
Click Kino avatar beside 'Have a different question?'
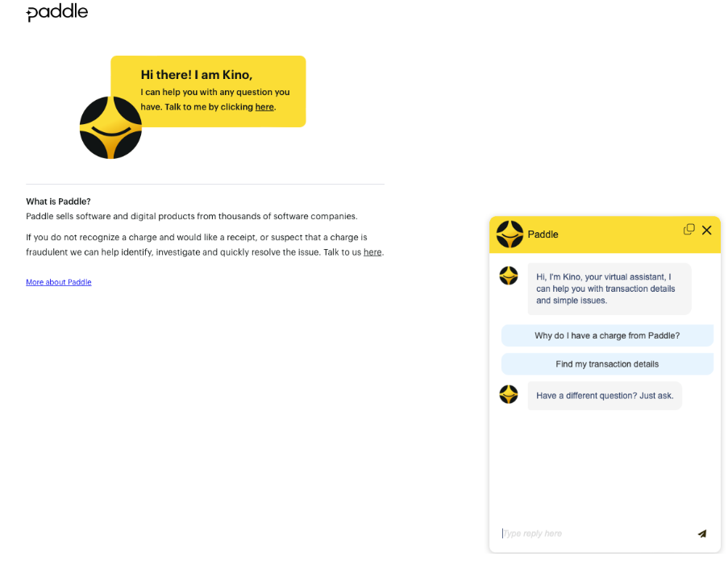509,395
